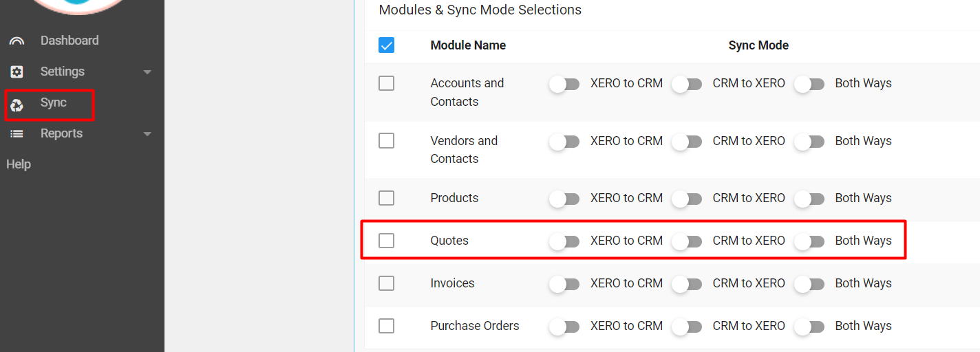Click the Dashboard gauge icon
The width and height of the screenshot is (980, 352).
(x=17, y=41)
